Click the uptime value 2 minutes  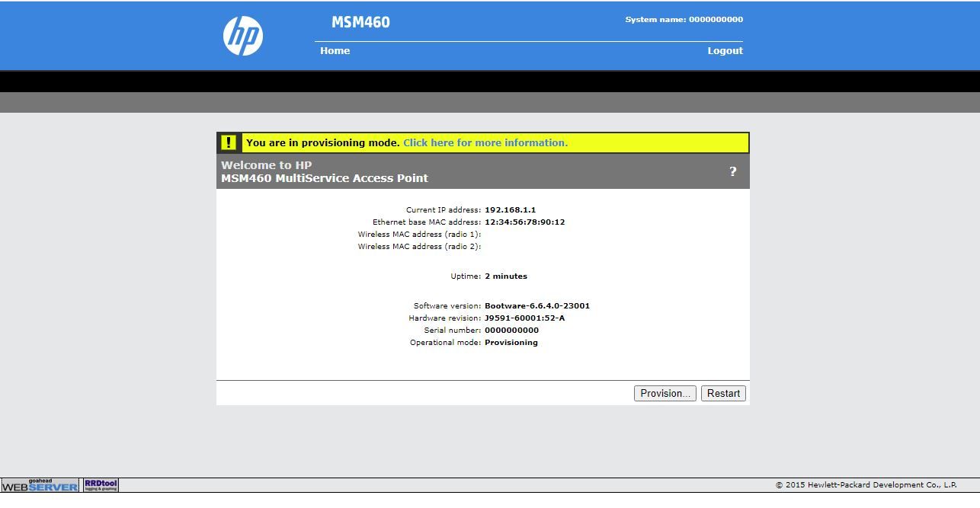506,276
